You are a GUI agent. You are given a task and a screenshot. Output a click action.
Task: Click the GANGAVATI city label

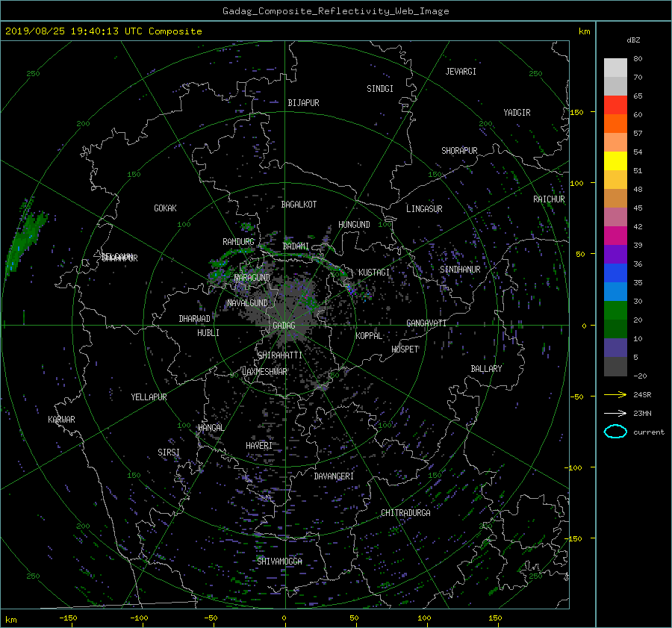click(x=426, y=323)
